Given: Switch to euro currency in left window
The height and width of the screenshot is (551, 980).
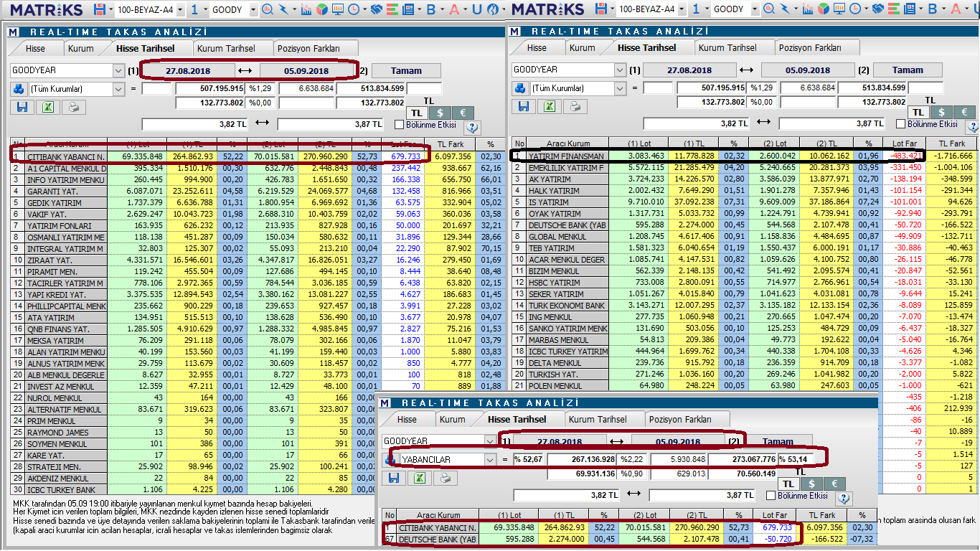Looking at the screenshot, I should [463, 113].
